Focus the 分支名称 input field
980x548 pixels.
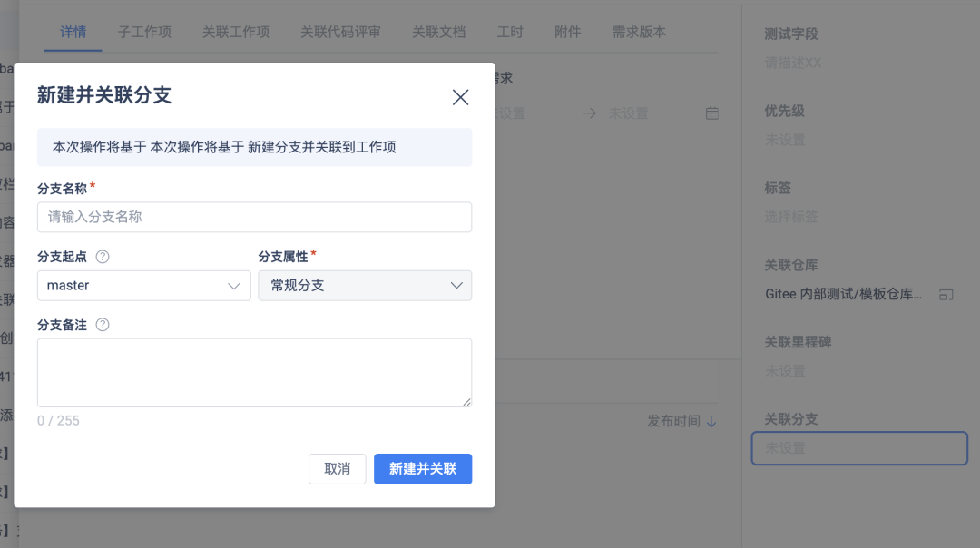(254, 218)
